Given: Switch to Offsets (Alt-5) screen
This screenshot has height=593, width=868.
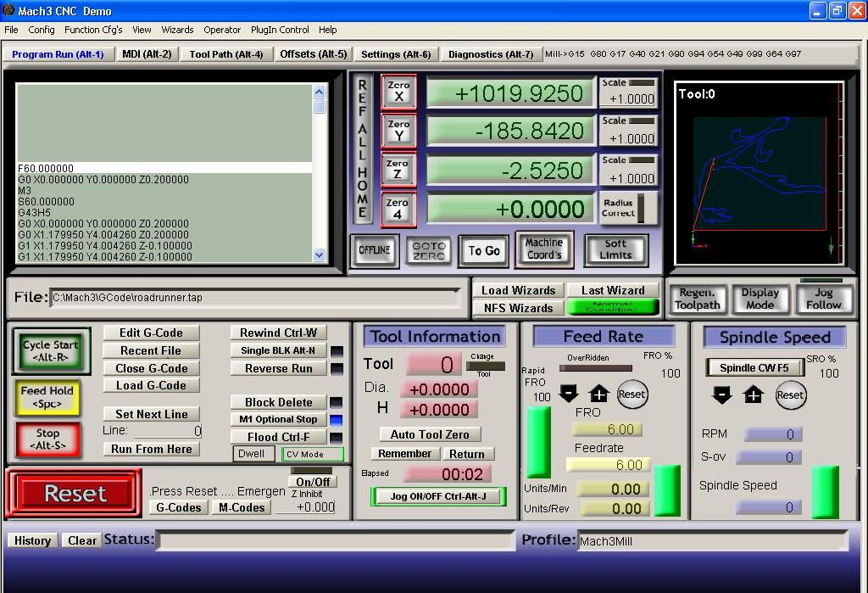Looking at the screenshot, I should tap(314, 54).
